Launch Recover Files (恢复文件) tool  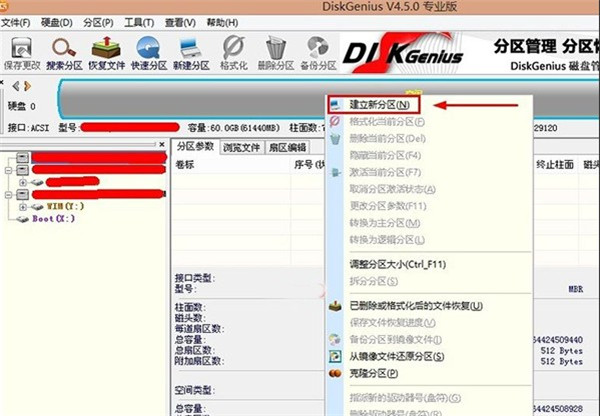pos(106,54)
